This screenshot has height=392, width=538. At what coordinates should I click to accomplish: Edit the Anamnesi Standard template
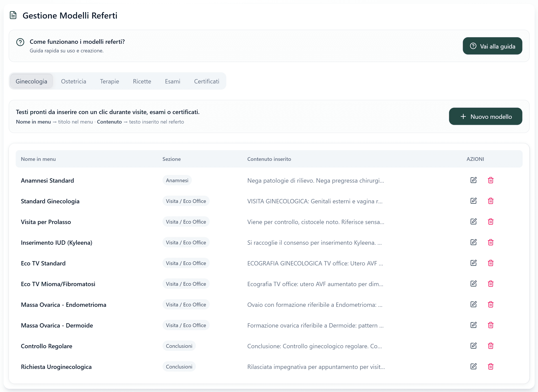click(x=474, y=180)
